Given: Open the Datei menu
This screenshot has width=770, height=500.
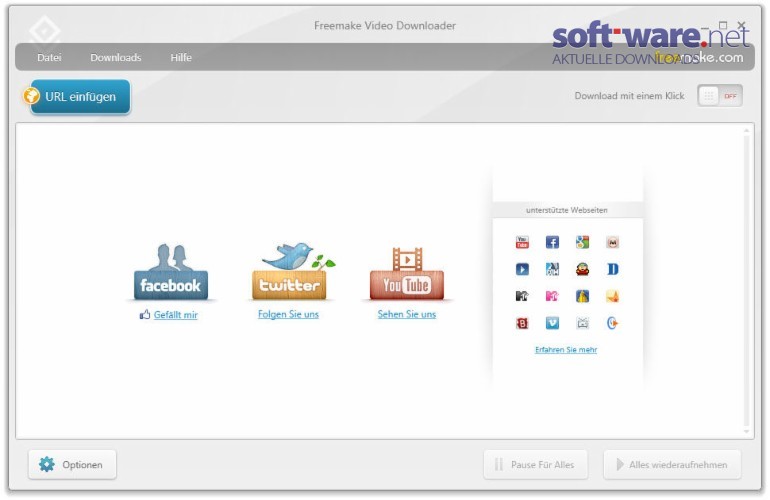Looking at the screenshot, I should [x=49, y=57].
